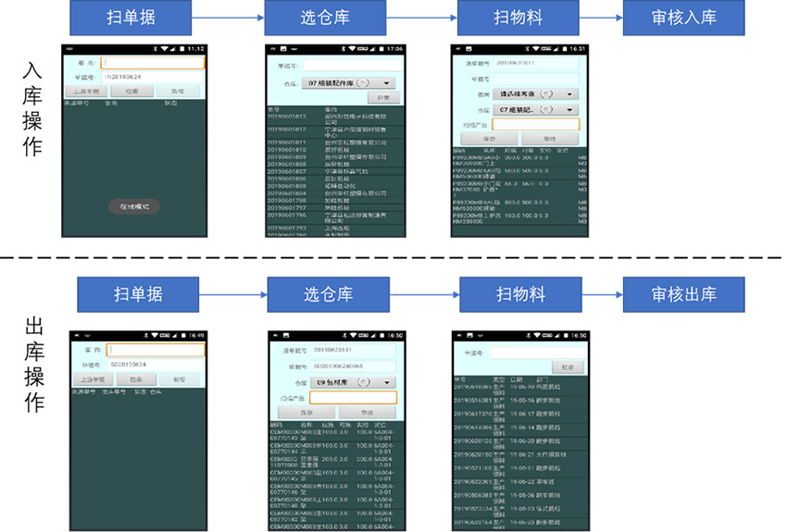The image size is (787, 532).
Task: Tap 新增 button on the 11:12 inbound screen
Action: (x=178, y=92)
